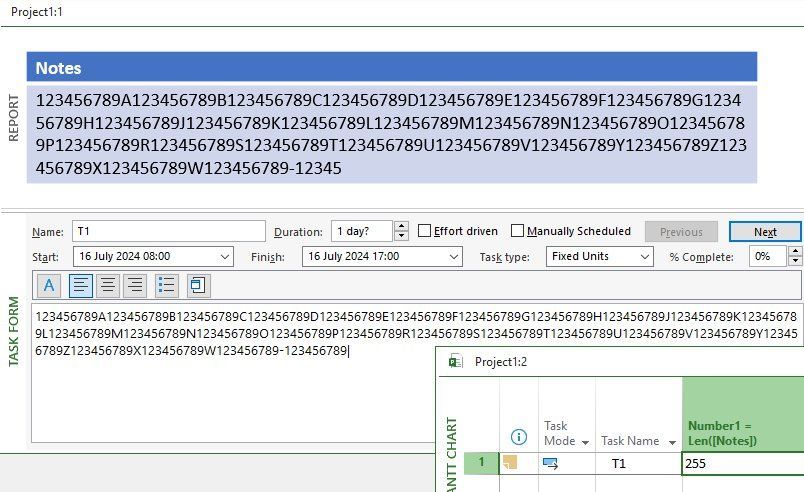Click the Task Mode column header
This screenshot has width=804, height=492.
(x=567, y=414)
